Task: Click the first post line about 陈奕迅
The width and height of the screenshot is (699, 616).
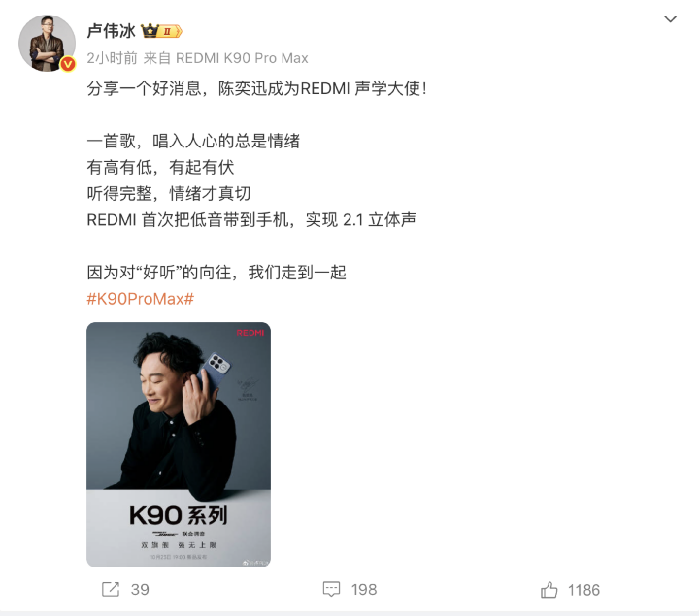Action: pyautogui.click(x=256, y=88)
